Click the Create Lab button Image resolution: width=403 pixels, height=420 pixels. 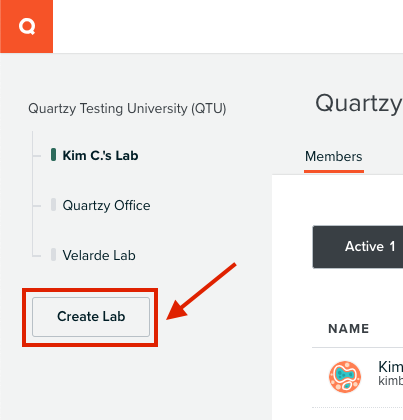[91, 317]
